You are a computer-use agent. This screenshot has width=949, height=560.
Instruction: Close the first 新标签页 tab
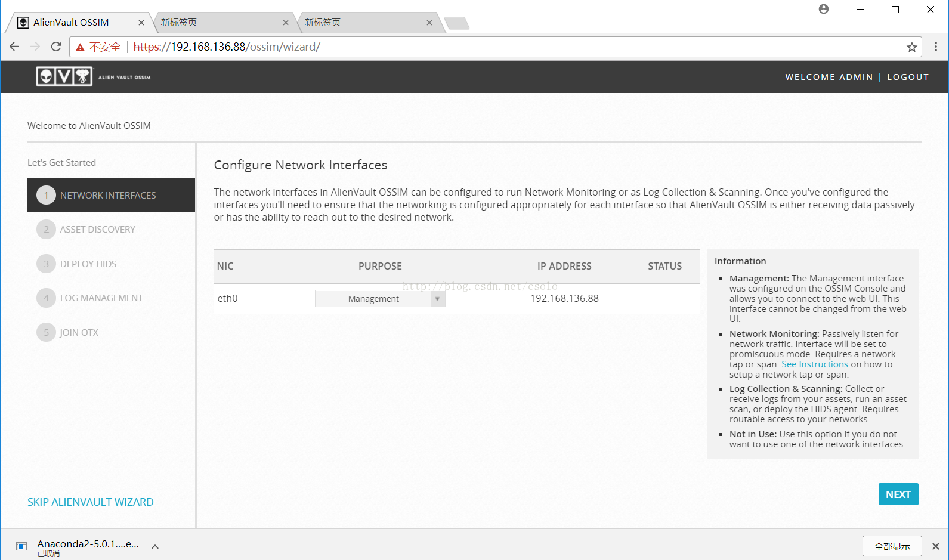pos(286,23)
